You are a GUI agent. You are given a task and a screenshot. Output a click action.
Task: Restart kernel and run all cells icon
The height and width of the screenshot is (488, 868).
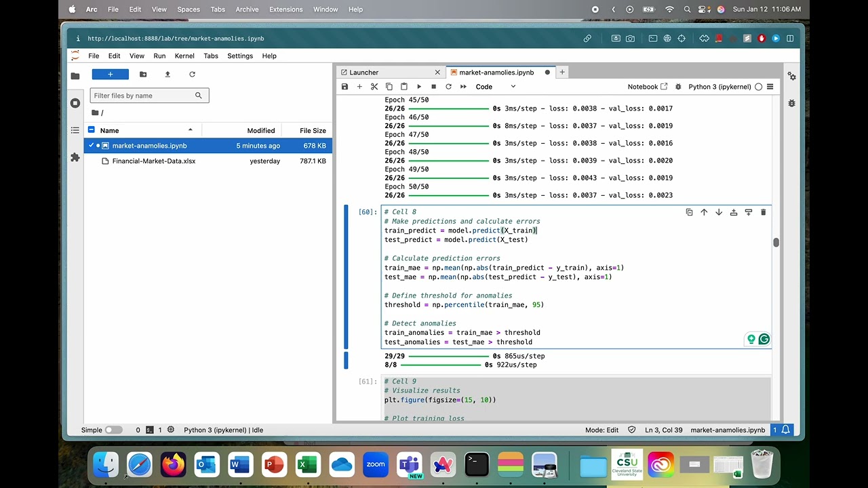click(463, 87)
